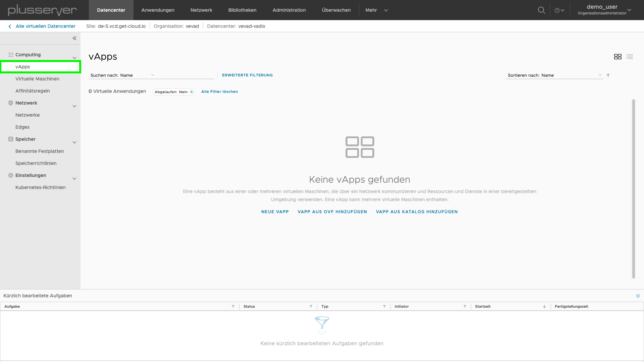644x362 pixels.
Task: Click the Keine vApps gefunden placeholder icon
Action: tap(360, 147)
